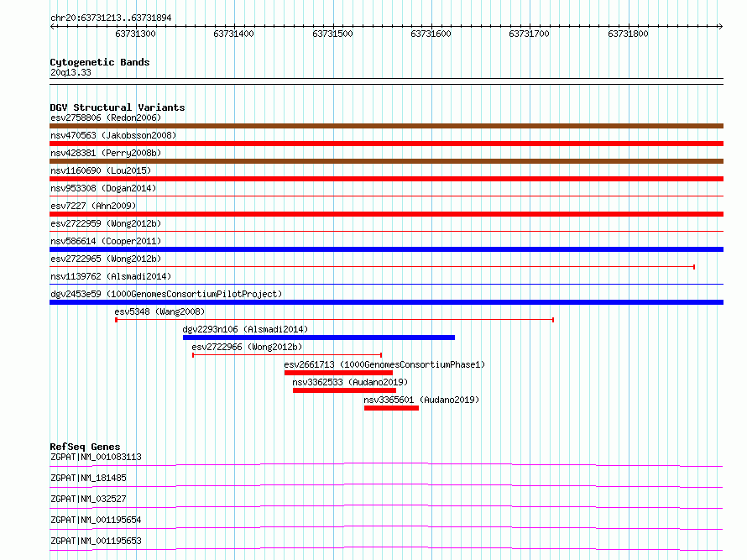Select the esv5348 (Wang2008) label
This screenshot has height=560, width=747.
coord(159,311)
